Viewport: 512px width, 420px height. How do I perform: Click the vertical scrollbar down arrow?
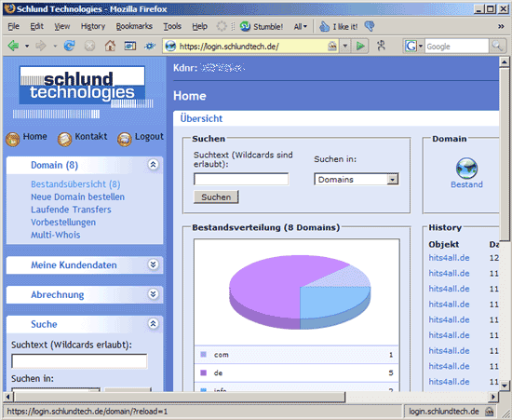(505, 386)
